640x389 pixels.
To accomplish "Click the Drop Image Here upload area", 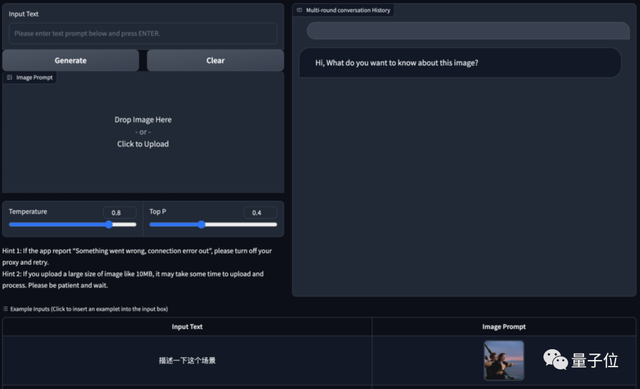I will 143,132.
